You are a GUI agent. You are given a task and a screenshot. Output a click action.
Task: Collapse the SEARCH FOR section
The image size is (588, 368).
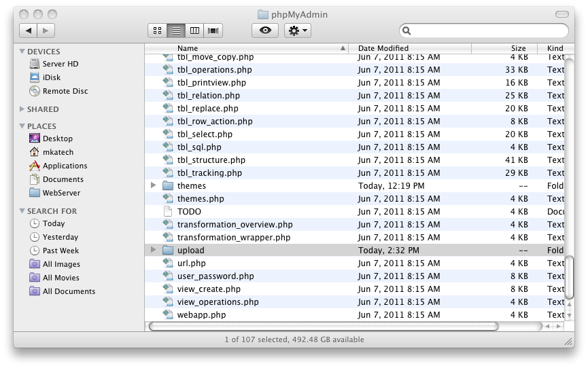22,211
